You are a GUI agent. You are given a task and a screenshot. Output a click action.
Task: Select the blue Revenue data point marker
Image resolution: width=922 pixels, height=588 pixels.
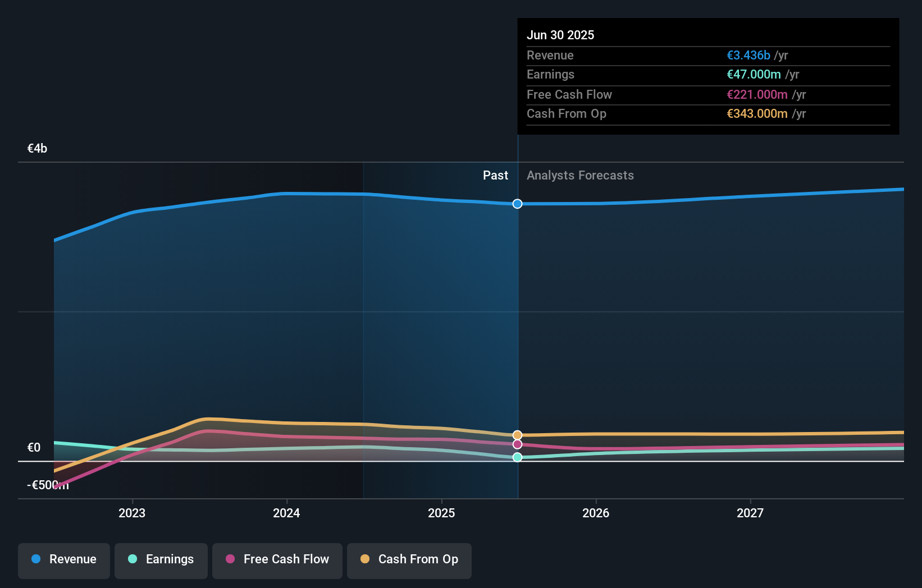point(517,204)
